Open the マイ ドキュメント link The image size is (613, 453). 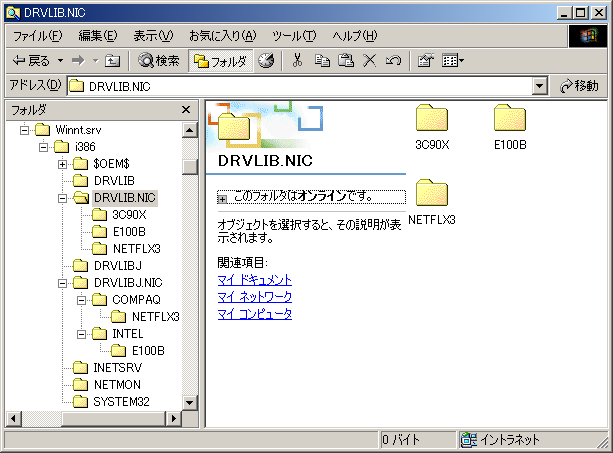[x=255, y=280]
